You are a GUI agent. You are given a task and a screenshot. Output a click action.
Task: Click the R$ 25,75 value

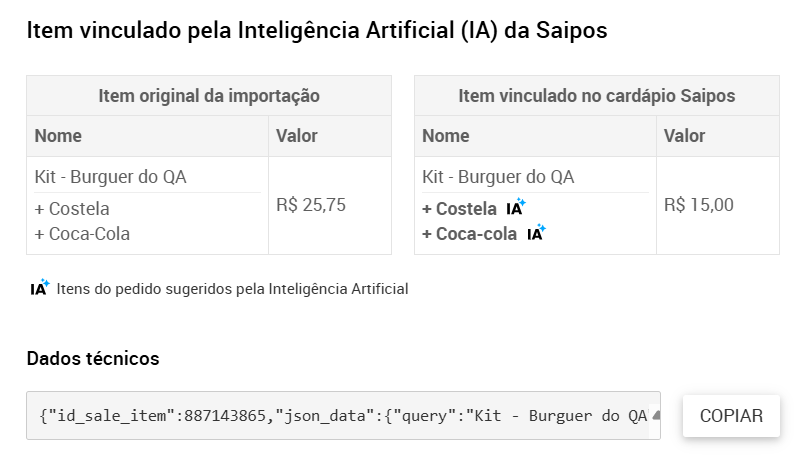(311, 205)
